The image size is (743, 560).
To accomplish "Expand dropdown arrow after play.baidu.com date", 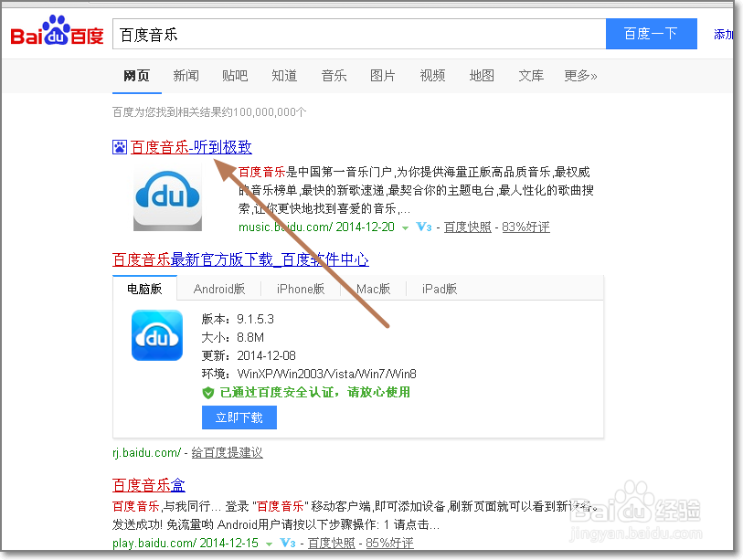I will click(x=270, y=544).
